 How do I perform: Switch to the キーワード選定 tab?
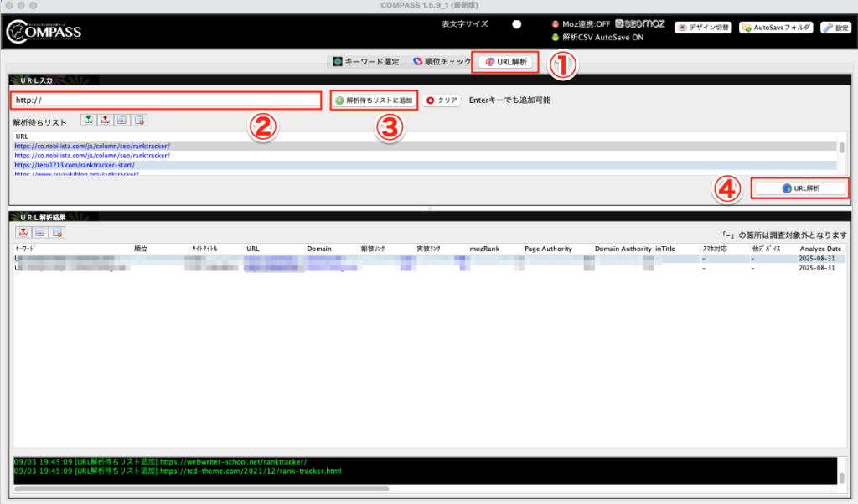click(x=366, y=62)
